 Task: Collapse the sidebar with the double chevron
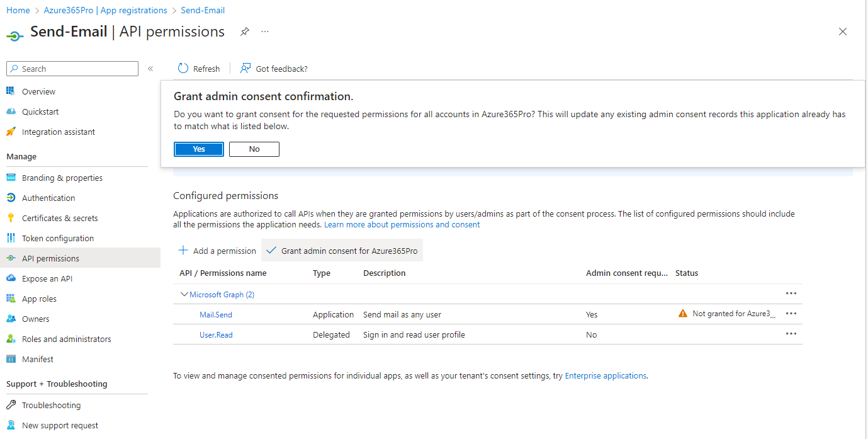pos(150,69)
